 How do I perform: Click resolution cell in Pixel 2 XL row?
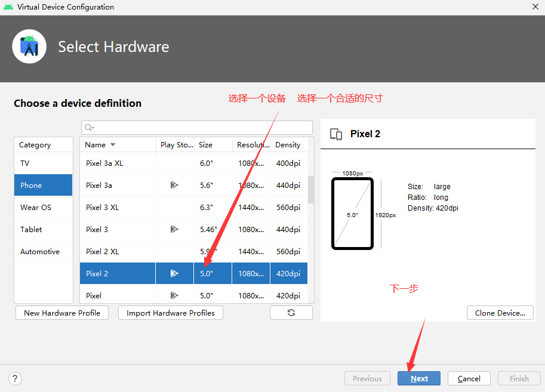251,252
